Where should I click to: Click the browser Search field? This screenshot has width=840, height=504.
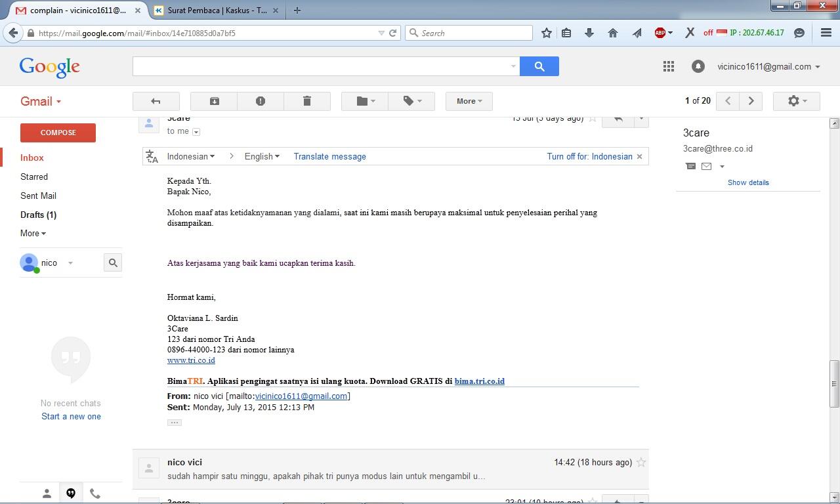coord(469,33)
